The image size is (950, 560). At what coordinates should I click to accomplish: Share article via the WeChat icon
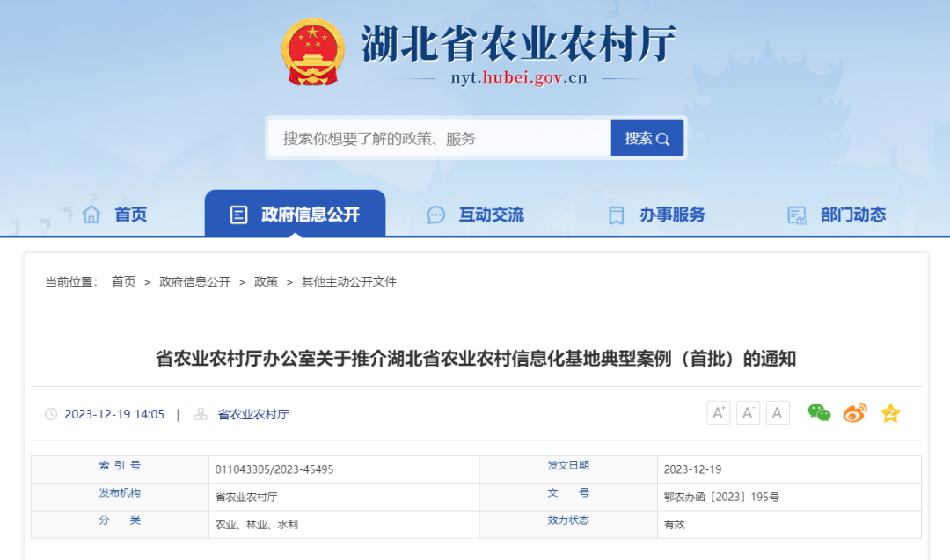point(818,412)
